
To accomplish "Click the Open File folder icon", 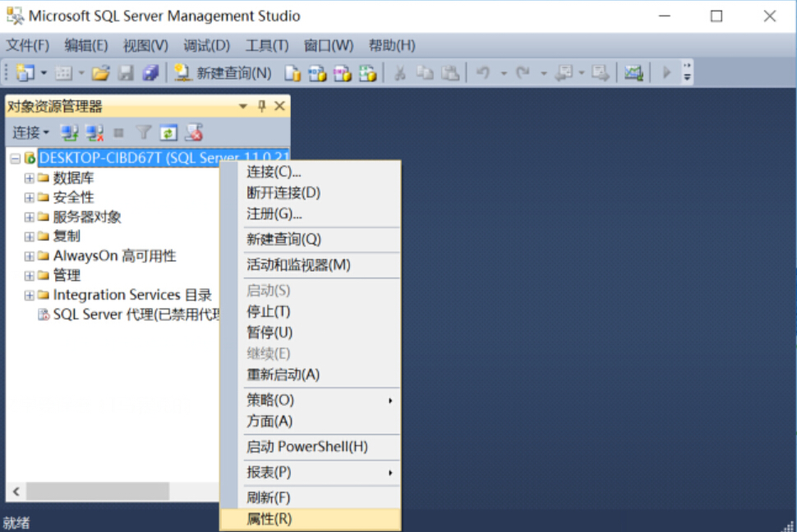I will pos(100,73).
